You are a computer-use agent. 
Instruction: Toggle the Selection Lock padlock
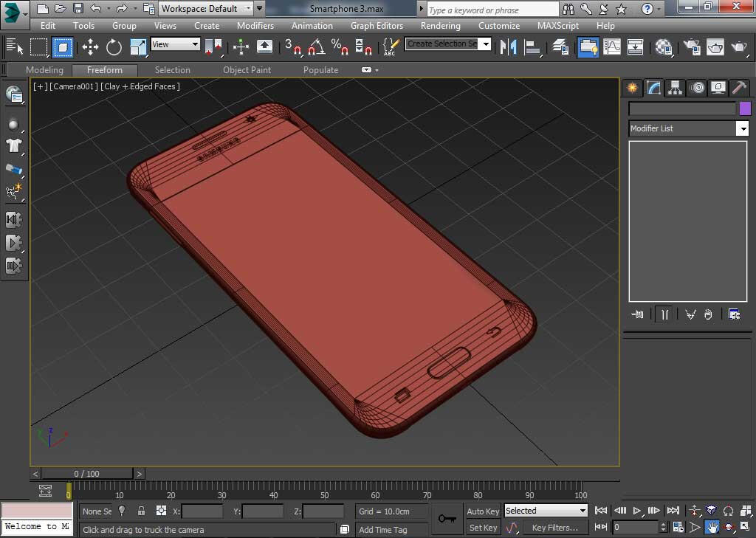141,511
